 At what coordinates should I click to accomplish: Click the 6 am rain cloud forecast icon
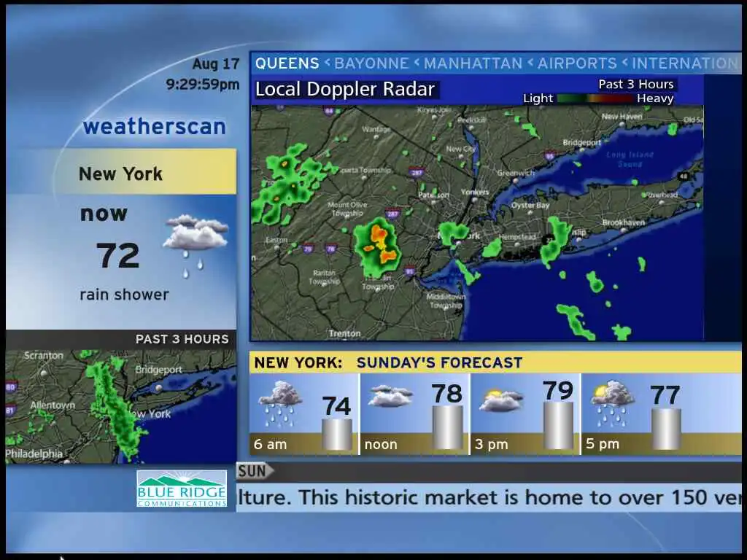280,404
